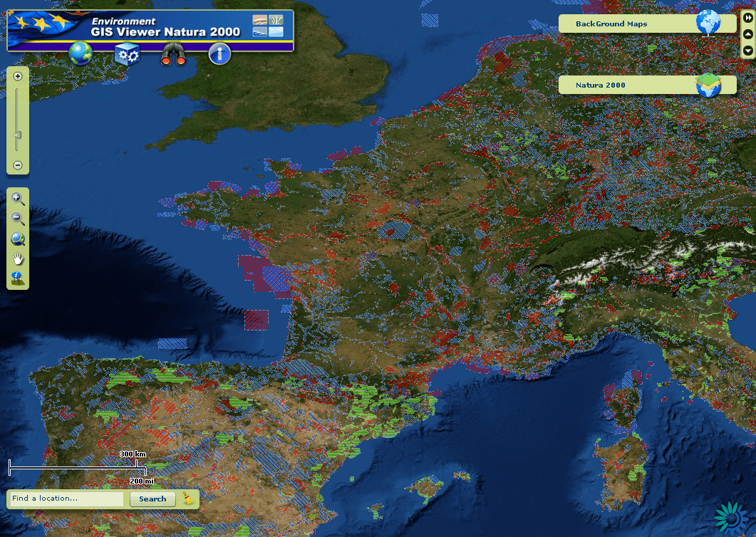
Task: Click inside the Find a location field
Action: 64,499
